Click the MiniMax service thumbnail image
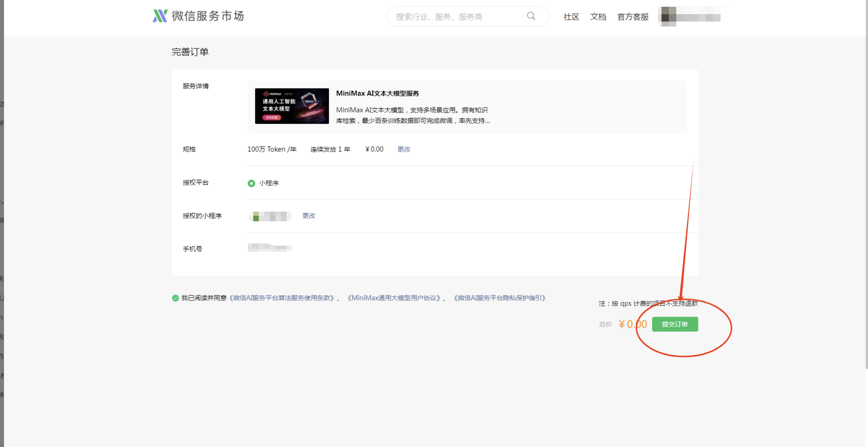The image size is (868, 447). 291,106
